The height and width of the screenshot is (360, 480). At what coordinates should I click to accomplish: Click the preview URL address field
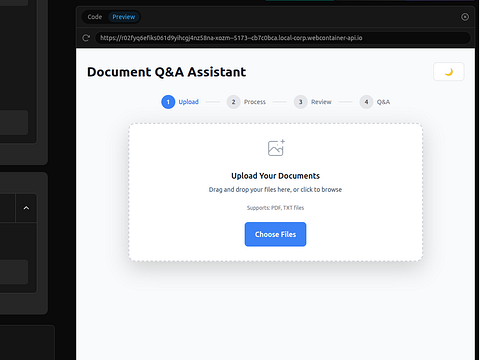(283, 38)
